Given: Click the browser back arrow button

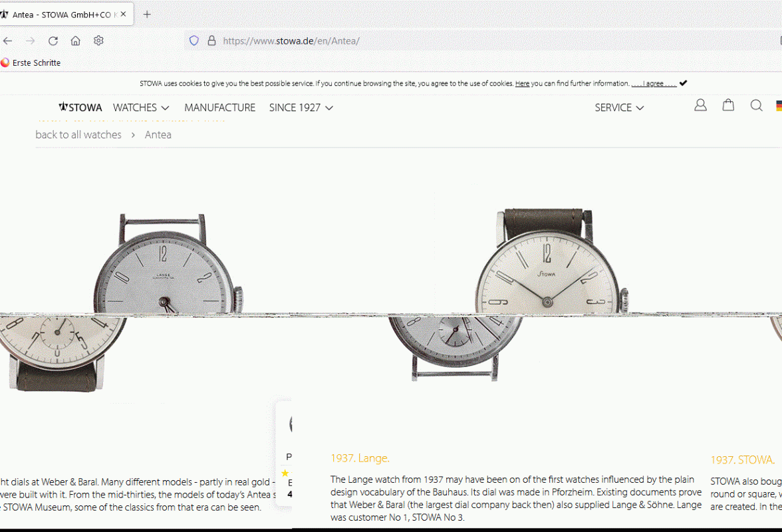Looking at the screenshot, I should pos(8,41).
